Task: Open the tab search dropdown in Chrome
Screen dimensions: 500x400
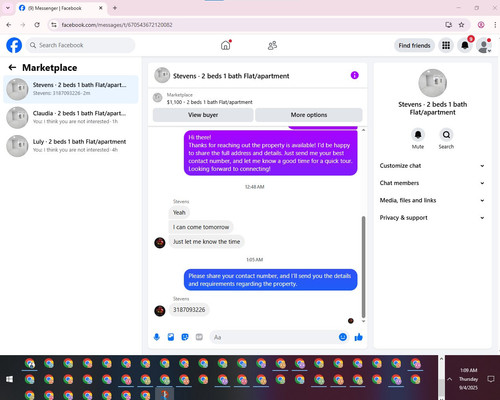Action: (x=8, y=8)
